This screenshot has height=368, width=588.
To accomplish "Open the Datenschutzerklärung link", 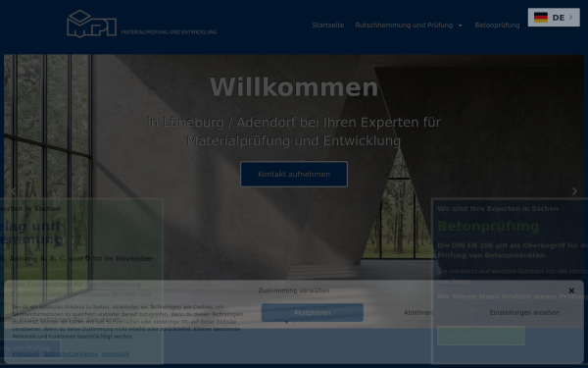I will click(71, 354).
